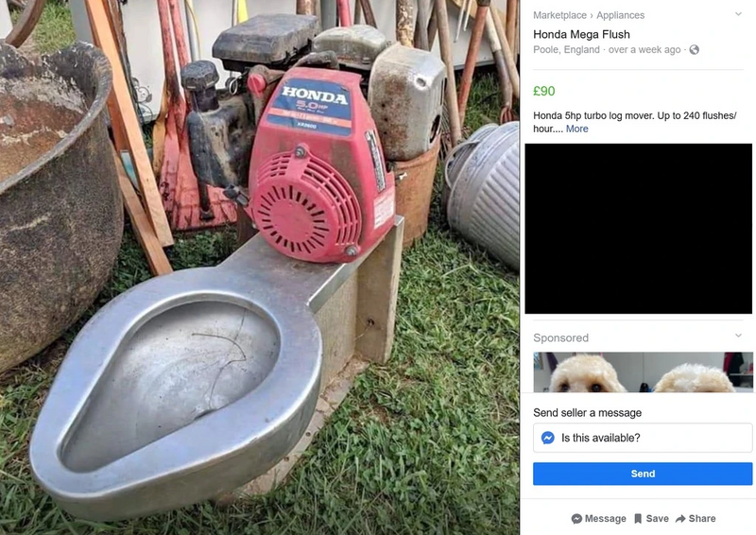Expand listing options chevron beside Marketplace breadcrumb
This screenshot has width=756, height=535.
pyautogui.click(x=738, y=14)
